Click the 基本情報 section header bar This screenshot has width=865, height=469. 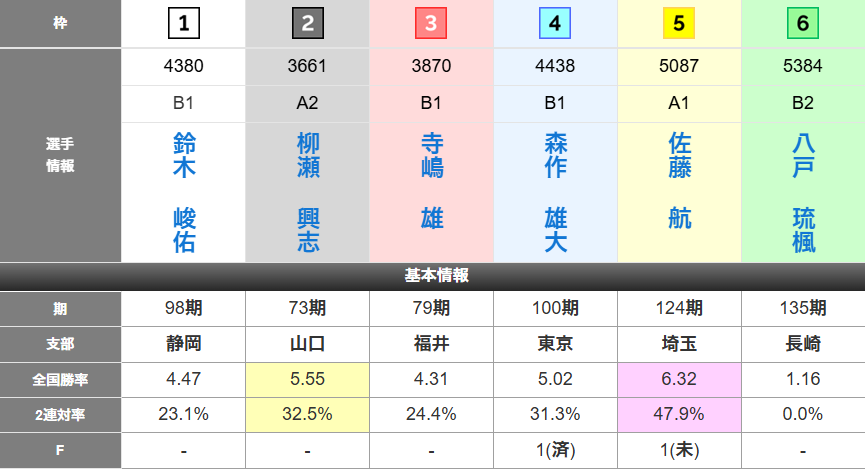pos(432,276)
